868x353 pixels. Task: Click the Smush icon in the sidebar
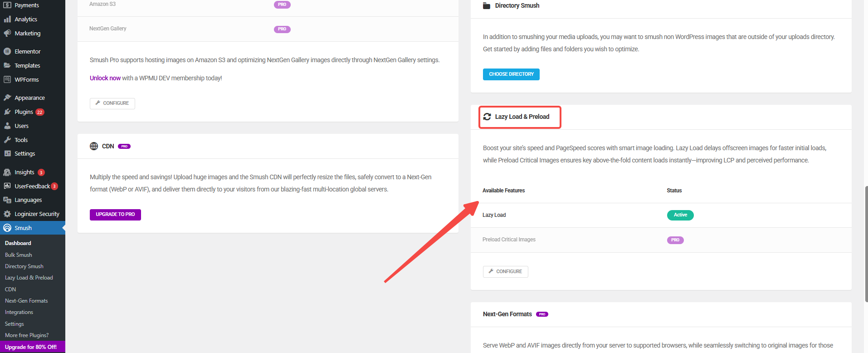tap(7, 228)
